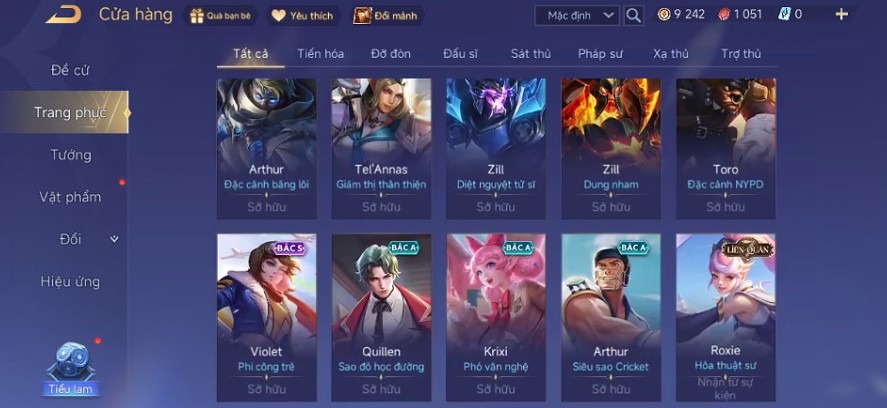
Task: Tap the plus icon to add currency
Action: click(x=842, y=14)
